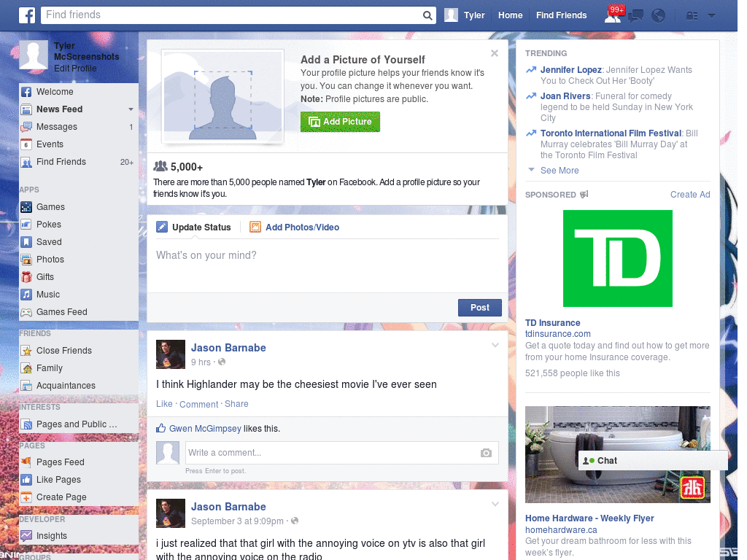The height and width of the screenshot is (560, 747).
Task: Click the Insights chart icon
Action: tap(27, 536)
